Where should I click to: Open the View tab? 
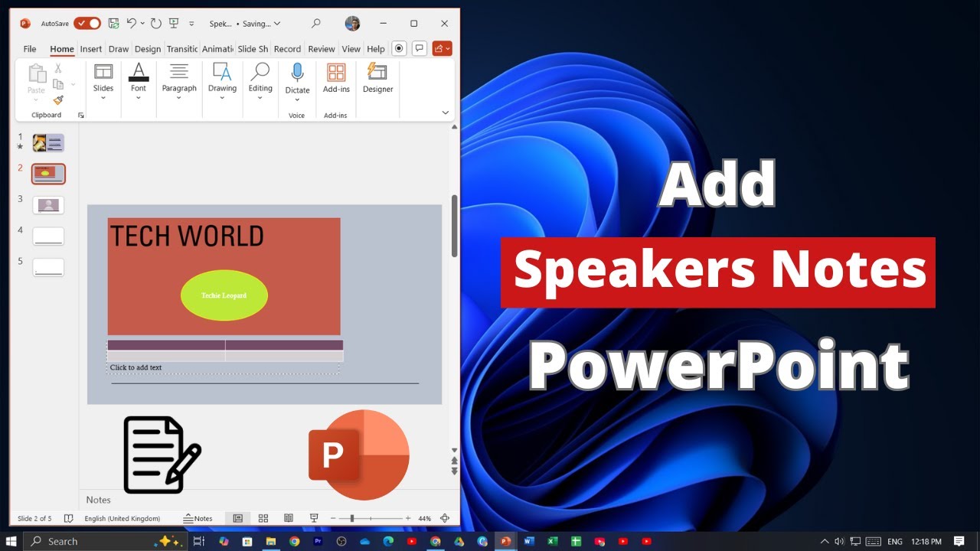tap(351, 49)
